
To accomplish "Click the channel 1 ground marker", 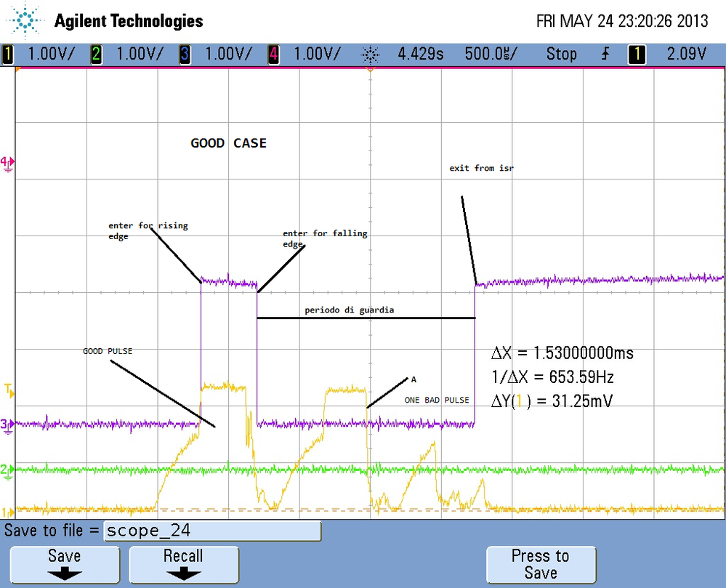I will pos(7,512).
